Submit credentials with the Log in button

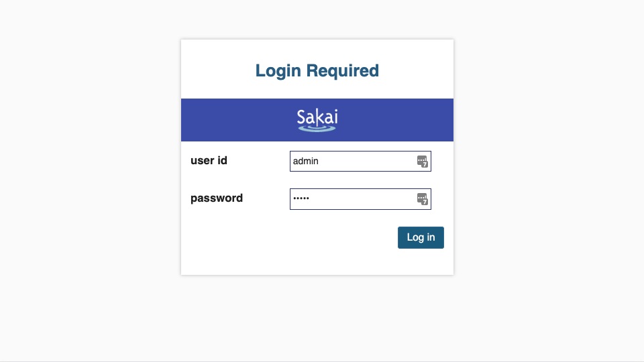421,237
